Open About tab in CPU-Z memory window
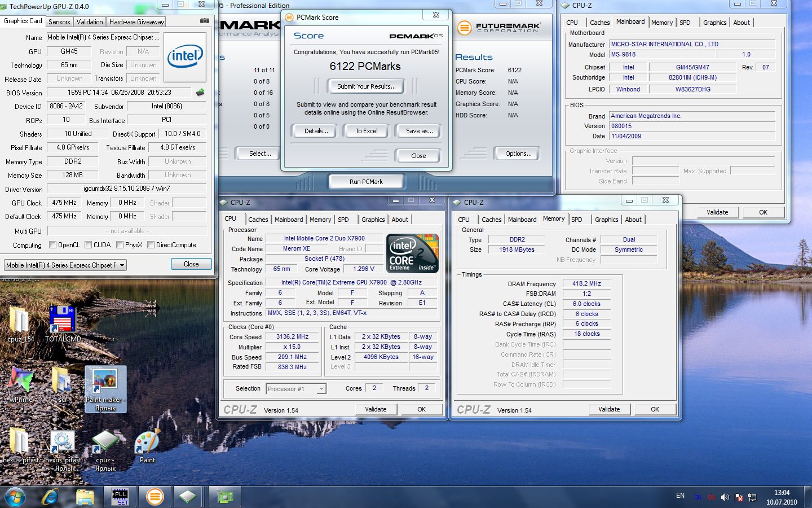This screenshot has width=812, height=508. [633, 220]
